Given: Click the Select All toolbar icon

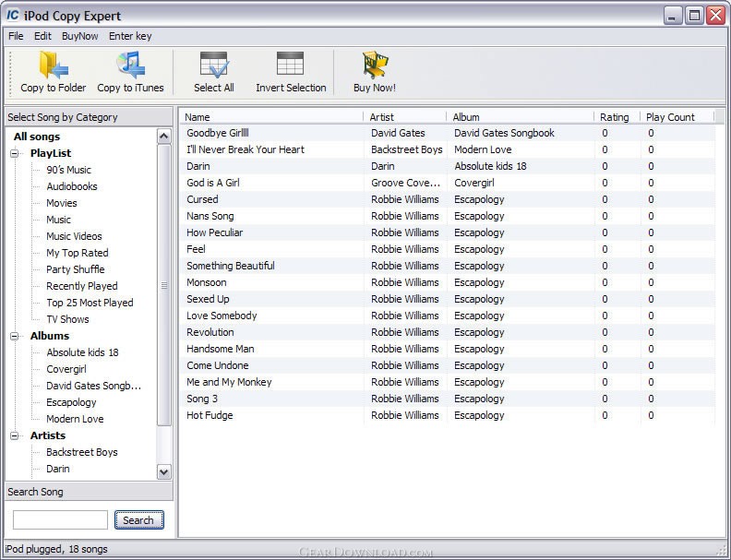Looking at the screenshot, I should tap(214, 65).
